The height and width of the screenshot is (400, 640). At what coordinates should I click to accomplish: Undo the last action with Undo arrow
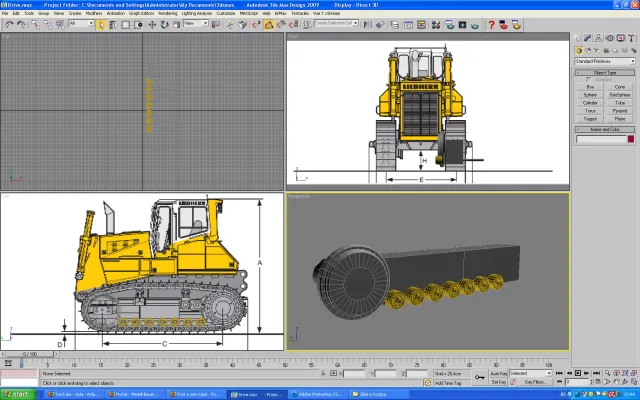(x=9, y=25)
